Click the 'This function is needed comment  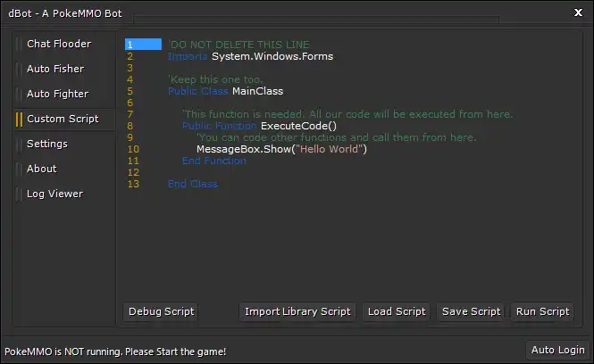click(x=347, y=114)
